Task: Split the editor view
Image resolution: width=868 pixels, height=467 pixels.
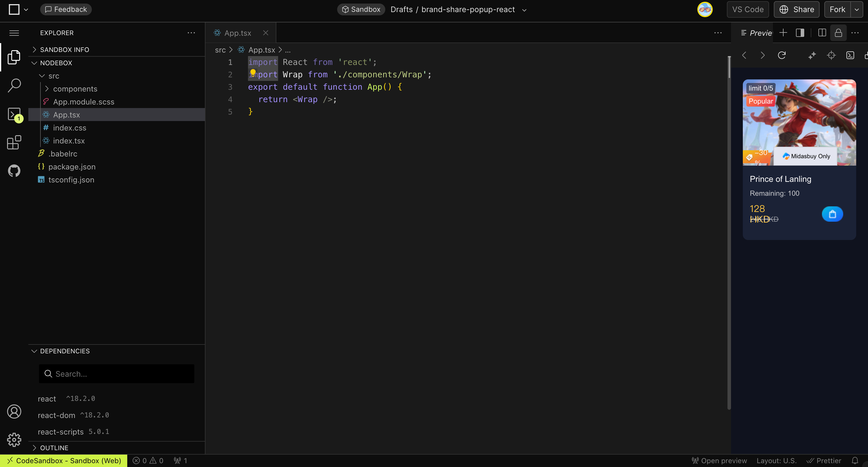Action: tap(822, 33)
